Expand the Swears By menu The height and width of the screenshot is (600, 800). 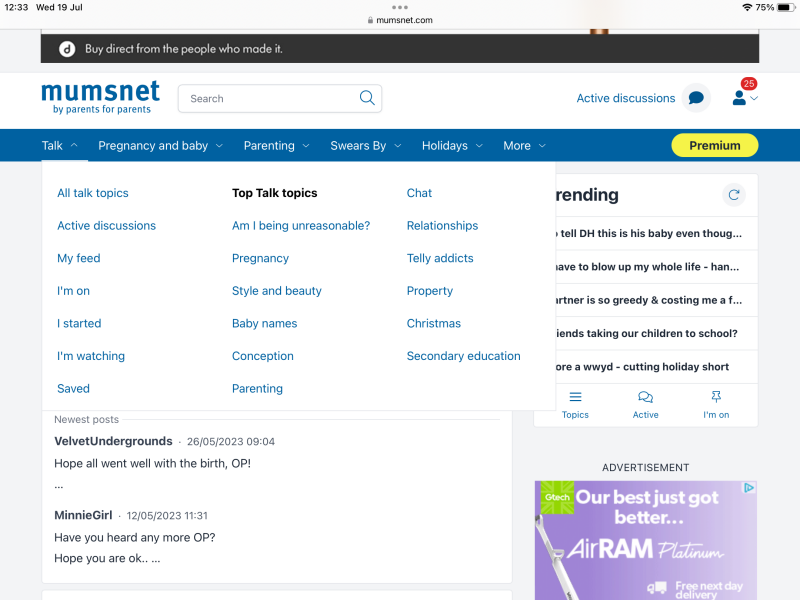click(365, 146)
